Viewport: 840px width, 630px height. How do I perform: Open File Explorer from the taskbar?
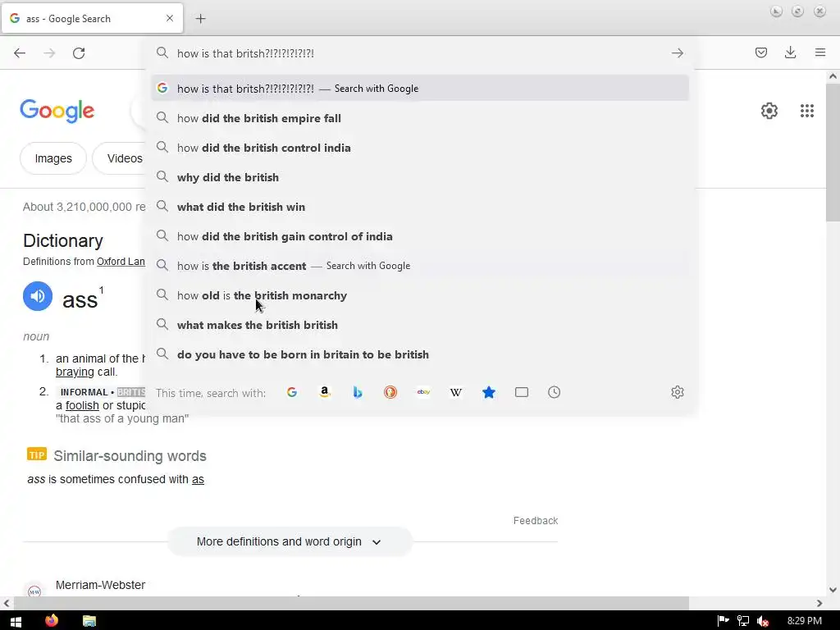[x=89, y=621]
